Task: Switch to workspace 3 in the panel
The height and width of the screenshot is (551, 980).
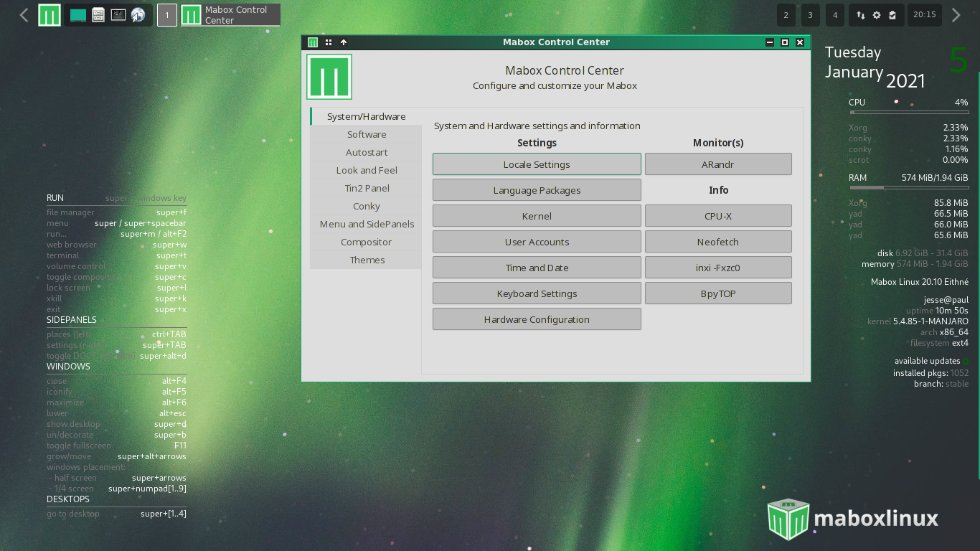Action: pos(810,15)
